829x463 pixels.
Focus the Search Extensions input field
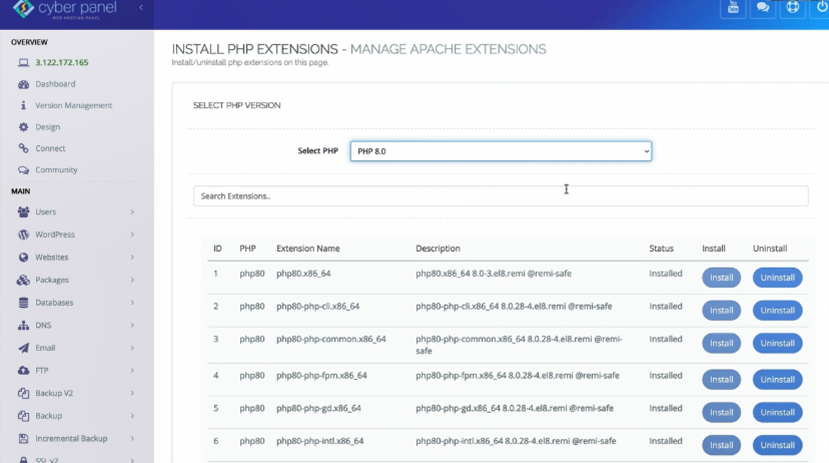[x=500, y=196]
